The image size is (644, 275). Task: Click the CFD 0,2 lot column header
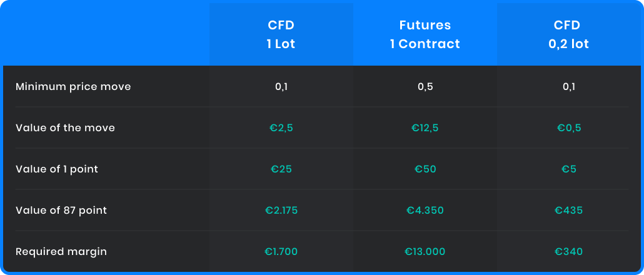coord(568,34)
